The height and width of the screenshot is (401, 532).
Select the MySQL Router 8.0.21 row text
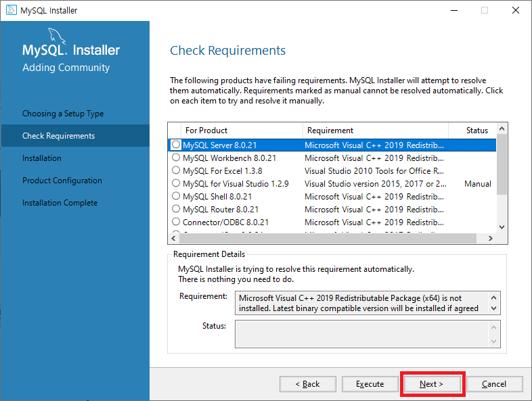click(221, 210)
